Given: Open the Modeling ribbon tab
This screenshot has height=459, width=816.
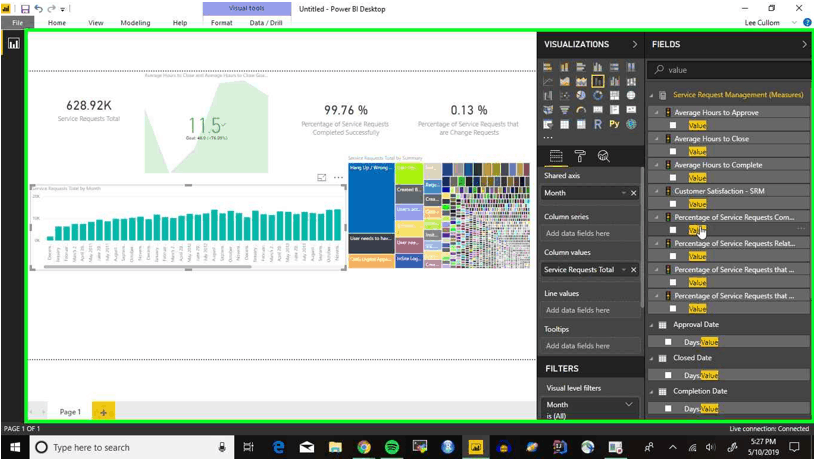Looking at the screenshot, I should tap(135, 23).
